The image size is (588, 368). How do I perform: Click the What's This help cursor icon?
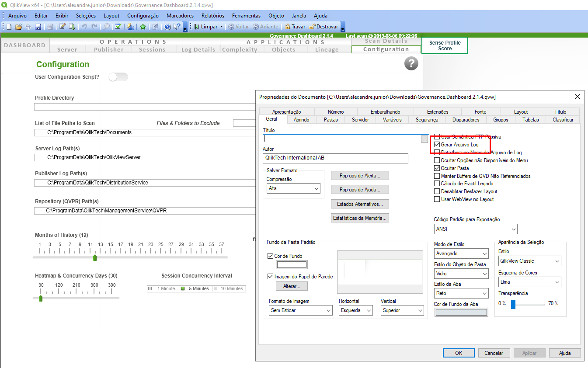click(177, 27)
